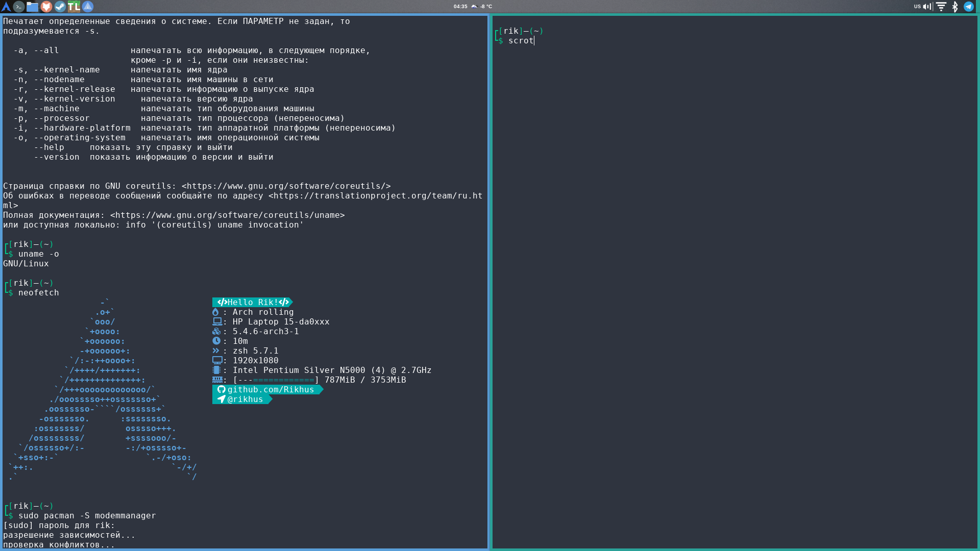Click the @rikhus handle
The image size is (980, 551).
click(x=246, y=399)
